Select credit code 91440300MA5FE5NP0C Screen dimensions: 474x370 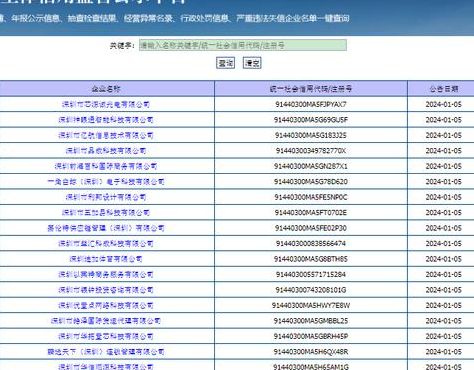[x=311, y=197]
